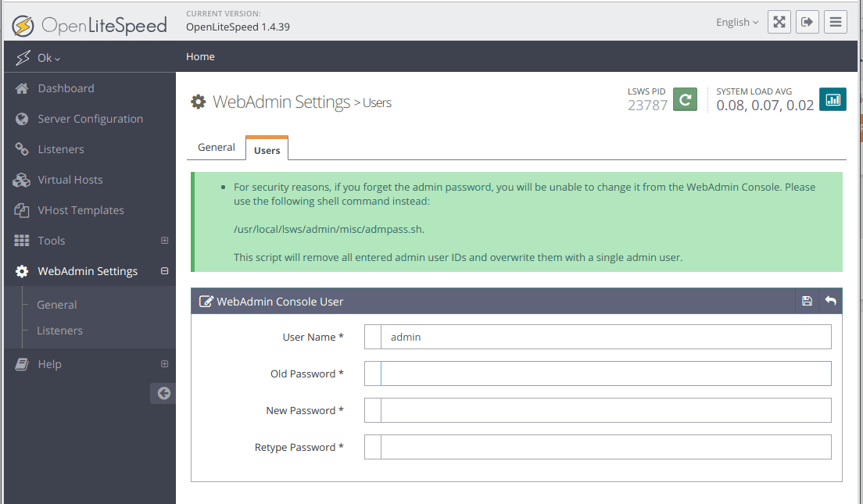863x504 pixels.
Task: Select the Users tab
Action: tap(267, 150)
